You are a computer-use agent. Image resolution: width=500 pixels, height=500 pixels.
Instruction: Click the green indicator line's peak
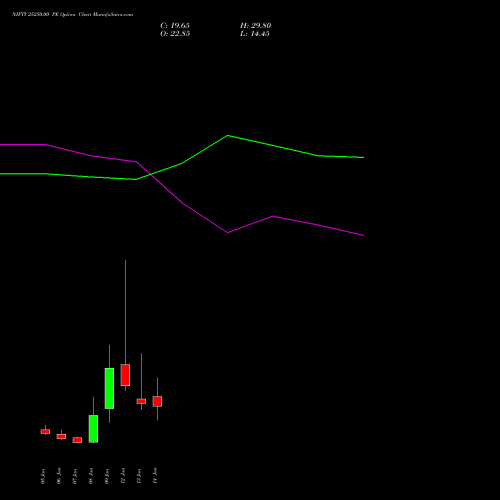pos(228,135)
